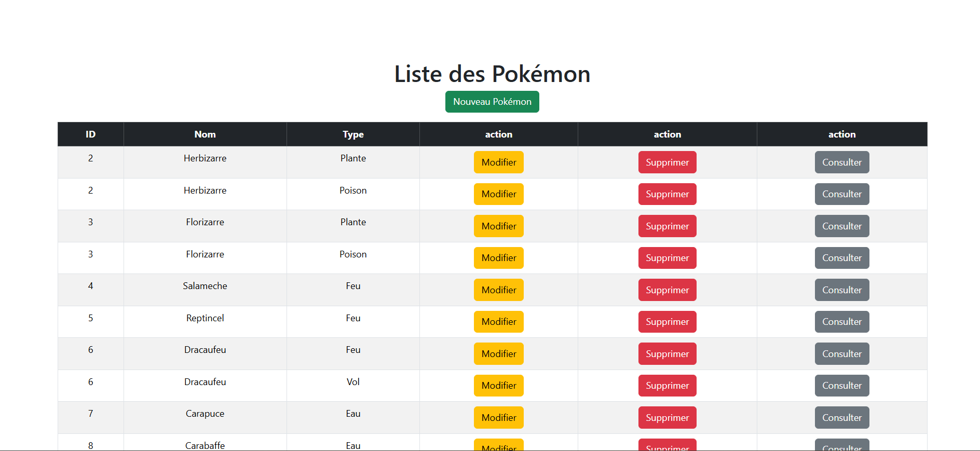The width and height of the screenshot is (980, 451).
Task: Click the Nom column header
Action: [205, 134]
